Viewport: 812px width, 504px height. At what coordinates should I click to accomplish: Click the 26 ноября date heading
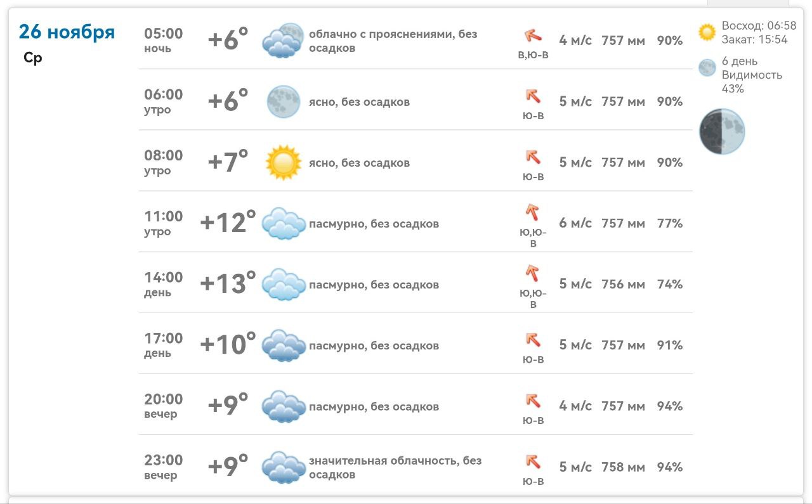(67, 32)
